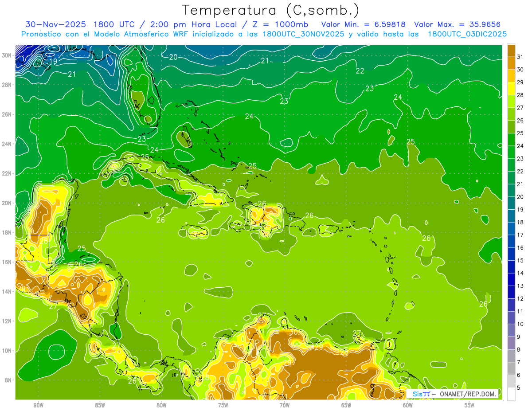Image resolution: width=532 pixels, height=411 pixels.
Task: Click the SisTT logo in the credit box
Action: 421,394
